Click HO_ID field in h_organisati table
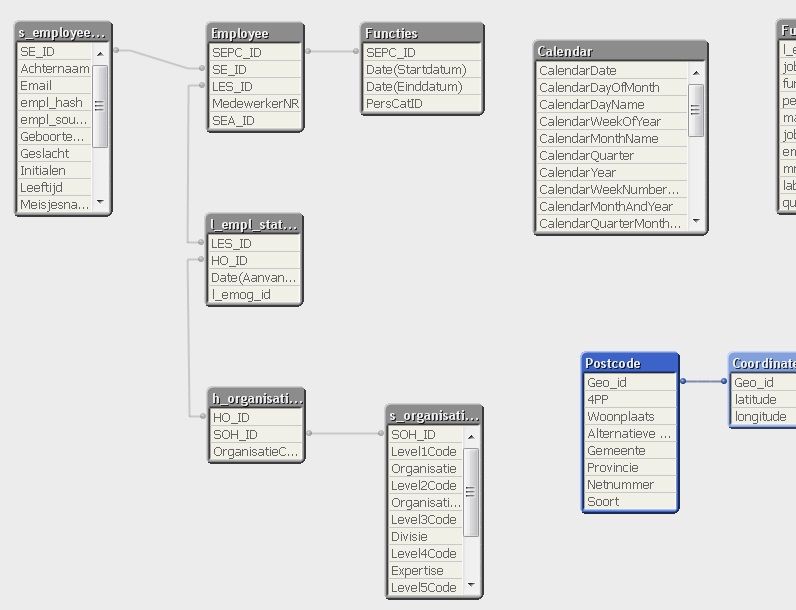This screenshot has width=796, height=610. click(256, 418)
